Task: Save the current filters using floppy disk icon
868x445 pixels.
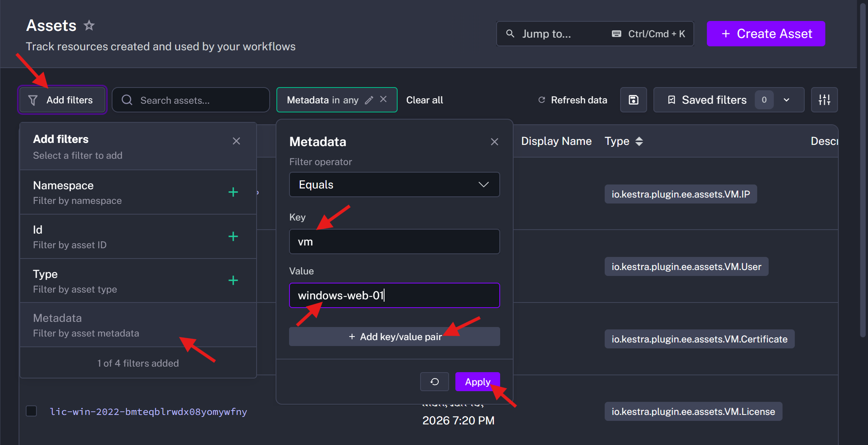Action: pyautogui.click(x=633, y=100)
